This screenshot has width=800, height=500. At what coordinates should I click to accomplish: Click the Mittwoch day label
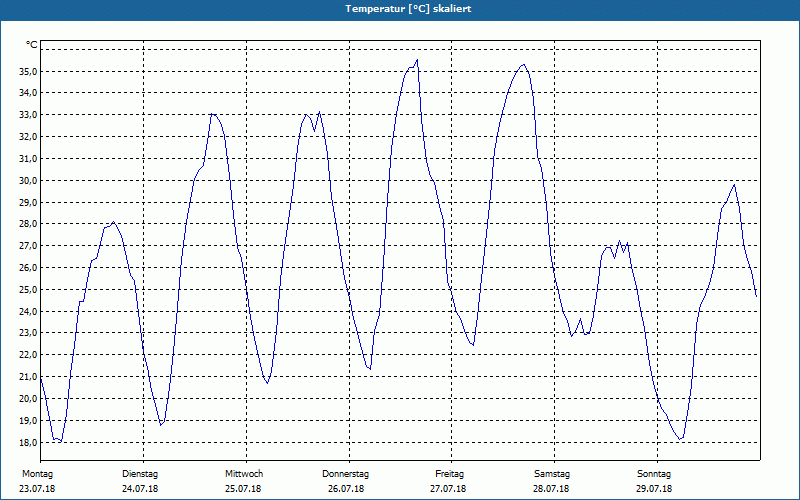click(244, 474)
